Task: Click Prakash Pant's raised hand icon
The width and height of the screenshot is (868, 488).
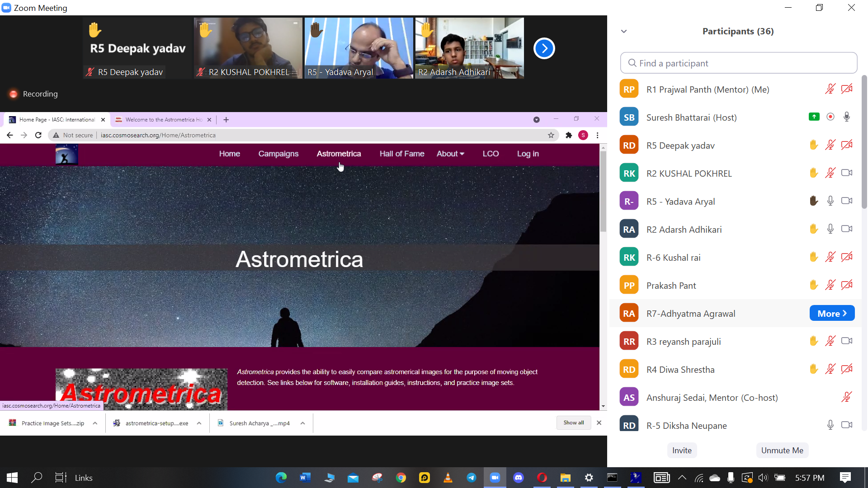Action: coord(814,285)
